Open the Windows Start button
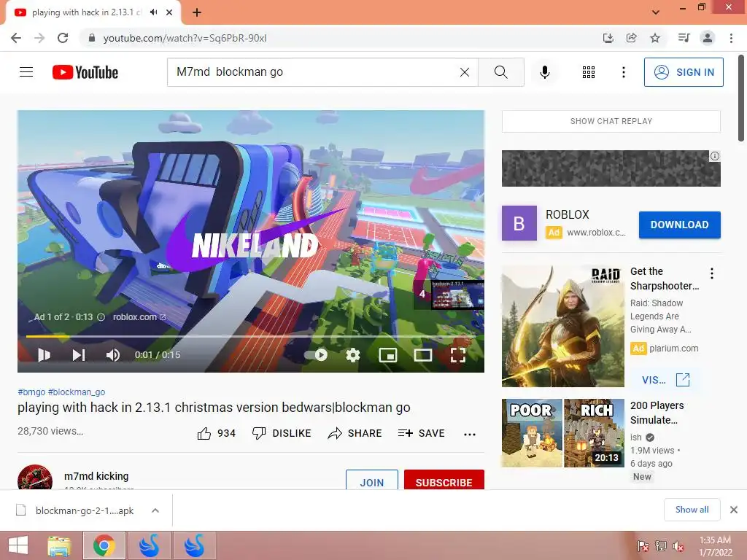This screenshot has height=560, width=747. pos(18,545)
